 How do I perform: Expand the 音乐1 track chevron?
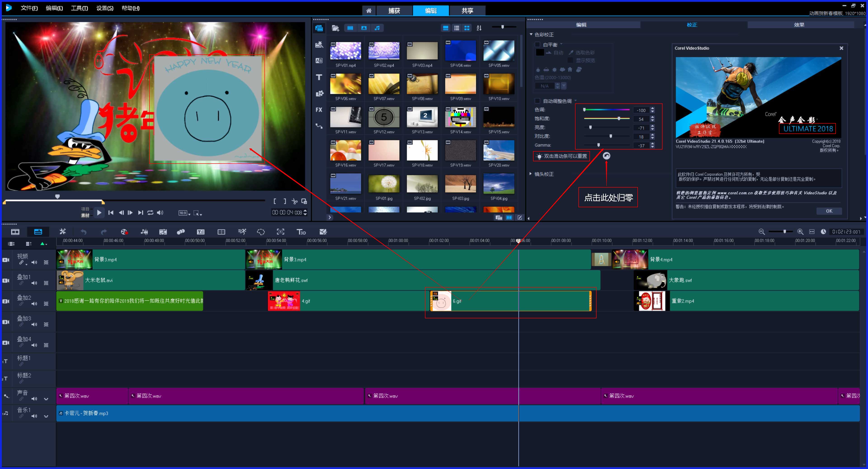coord(46,416)
